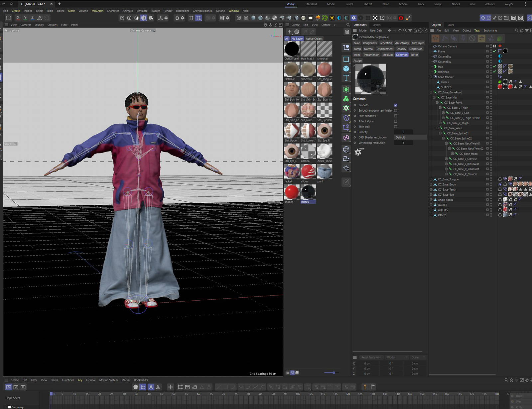Select the Cube primitive tool icon
Image resolution: width=532 pixels, height=409 pixels.
346,68
